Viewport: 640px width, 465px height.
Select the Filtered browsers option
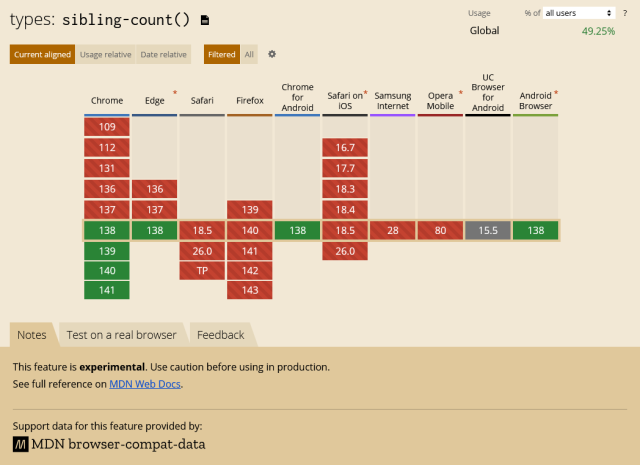point(222,54)
